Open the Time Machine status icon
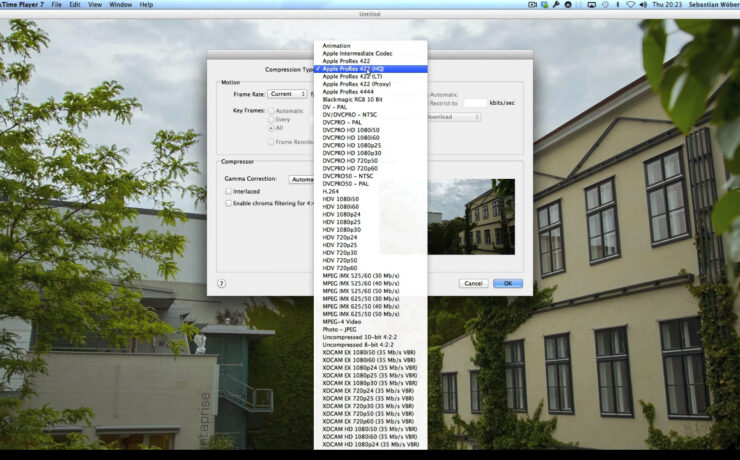Screen dimensions: 740x460 [605, 5]
